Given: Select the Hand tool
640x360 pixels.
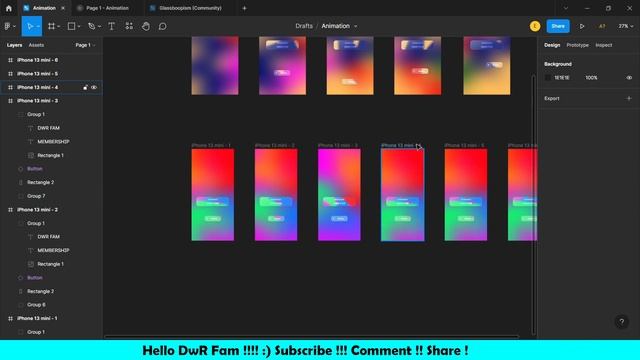Looking at the screenshot, I should coord(146,26).
